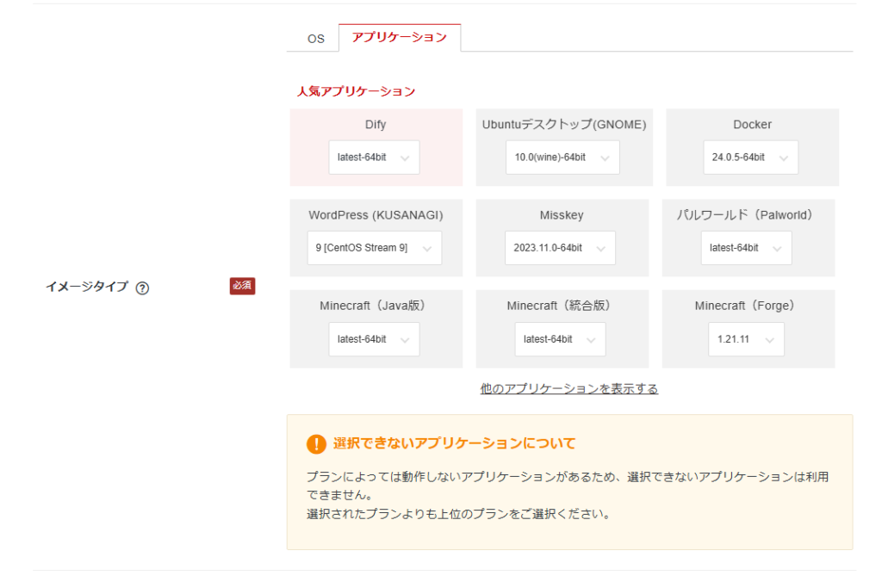Pick the Misskey application card title
The image size is (882, 588).
(x=562, y=215)
